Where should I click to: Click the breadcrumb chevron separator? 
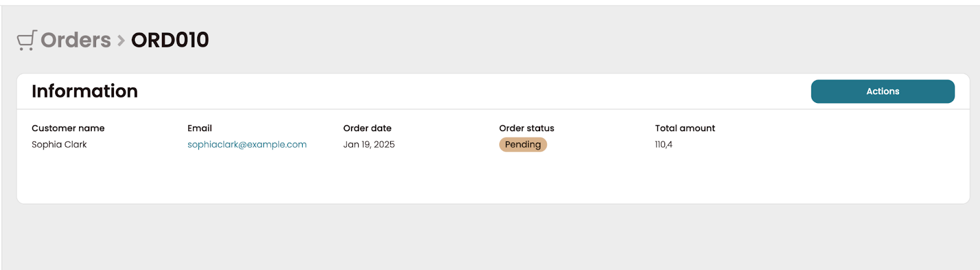pyautogui.click(x=121, y=41)
